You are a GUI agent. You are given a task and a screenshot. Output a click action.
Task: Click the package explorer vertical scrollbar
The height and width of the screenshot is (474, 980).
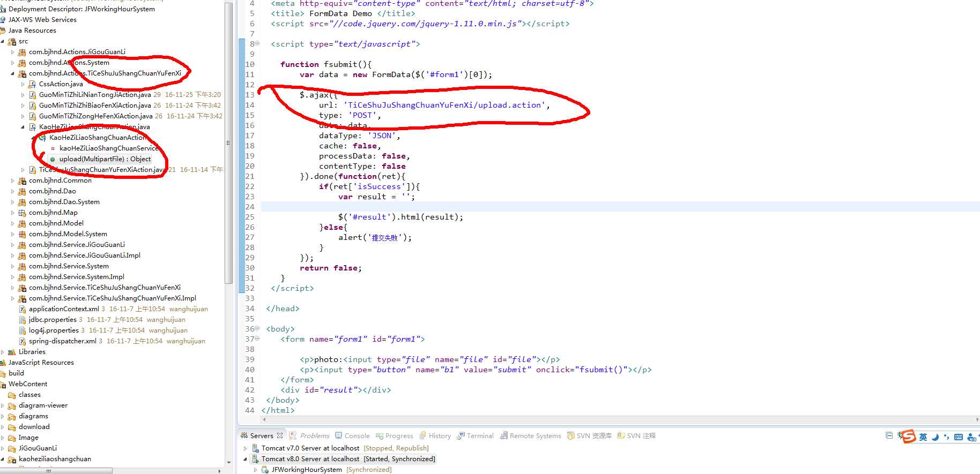tap(229, 142)
